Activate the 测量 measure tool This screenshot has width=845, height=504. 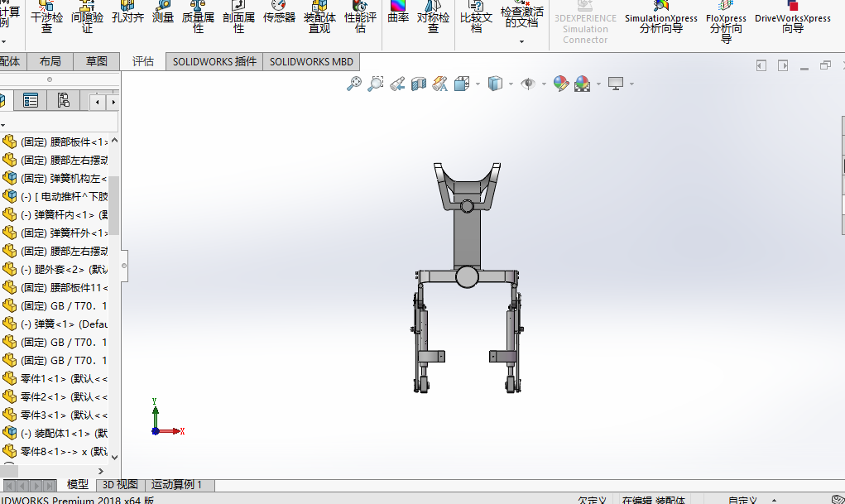(163, 13)
